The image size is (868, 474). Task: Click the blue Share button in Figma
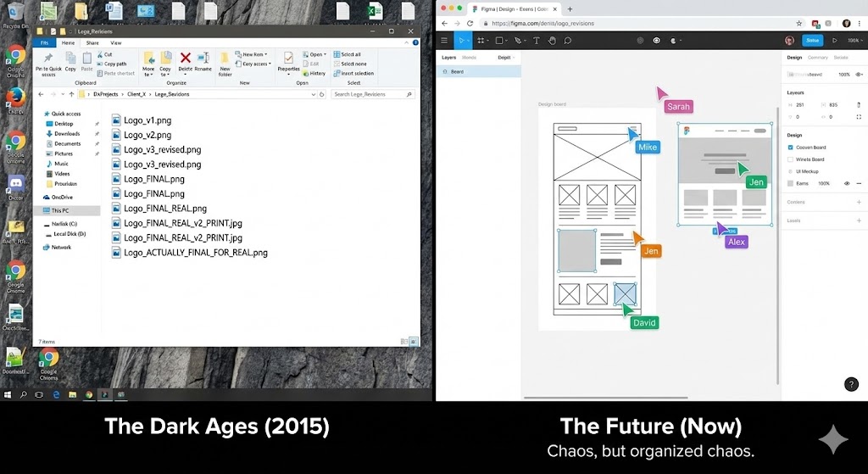(x=813, y=40)
